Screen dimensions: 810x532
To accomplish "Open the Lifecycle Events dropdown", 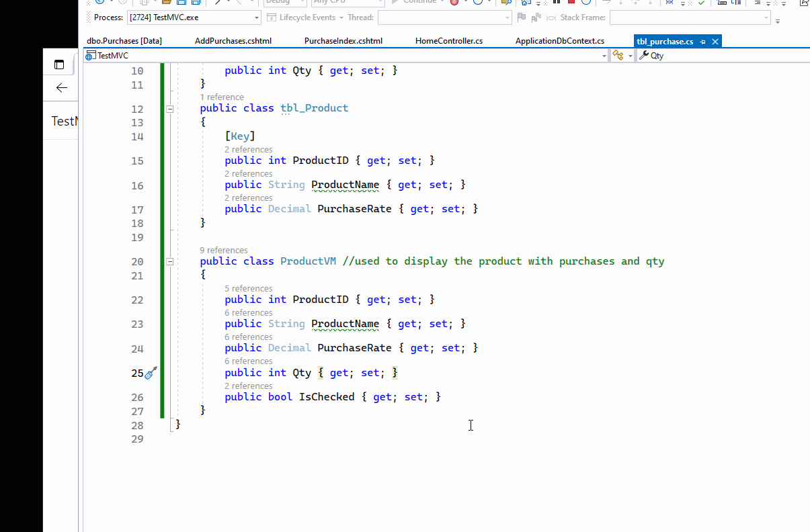I will [305, 17].
